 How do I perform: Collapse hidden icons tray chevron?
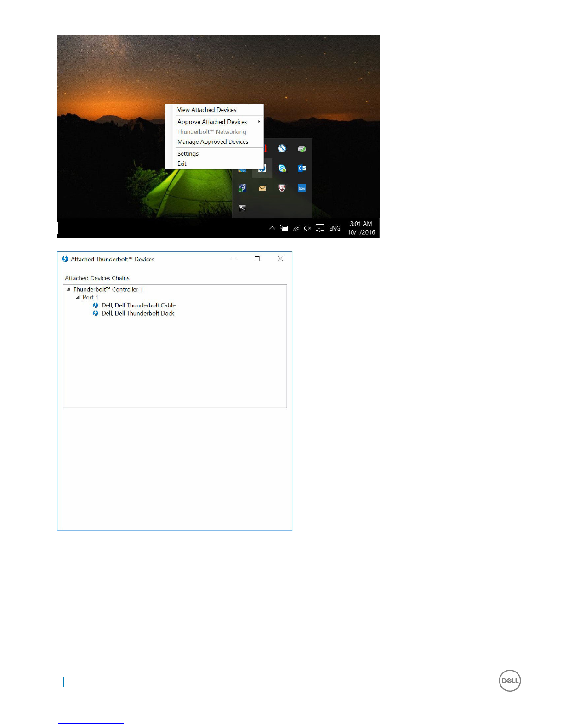pyautogui.click(x=272, y=228)
